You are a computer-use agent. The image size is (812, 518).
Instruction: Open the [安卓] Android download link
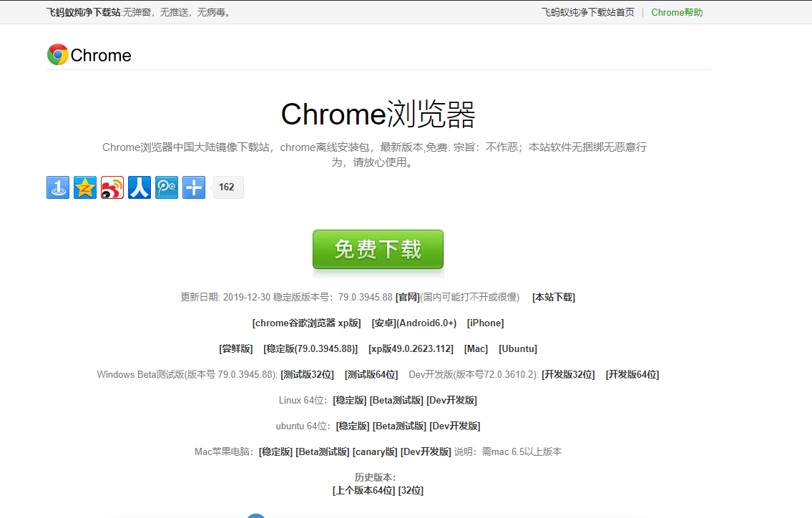(x=383, y=323)
